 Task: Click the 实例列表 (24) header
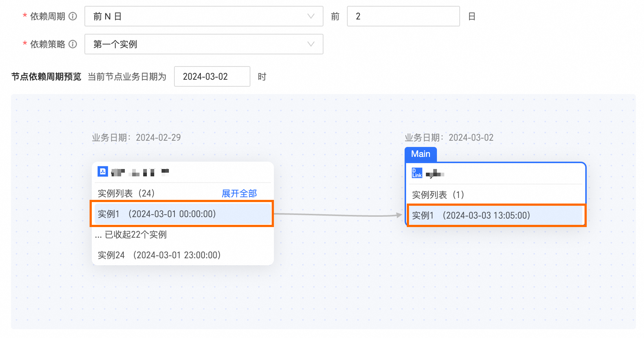click(126, 193)
